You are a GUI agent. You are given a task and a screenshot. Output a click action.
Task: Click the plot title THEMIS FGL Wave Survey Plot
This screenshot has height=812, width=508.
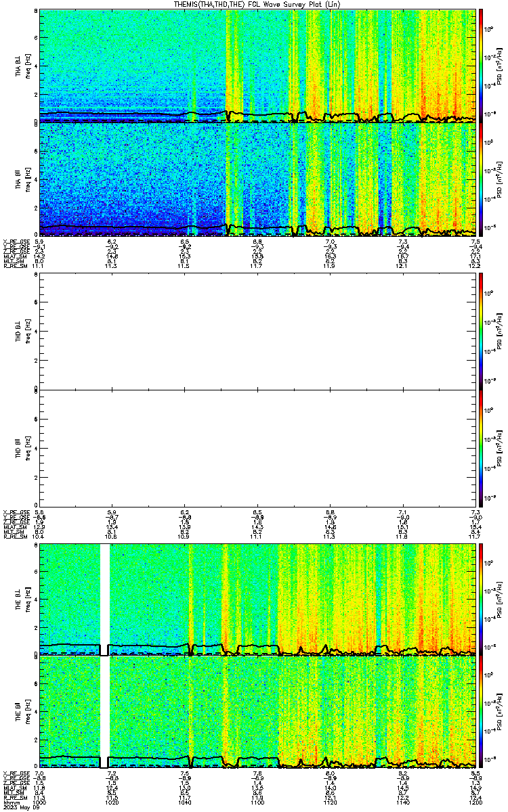[258, 4]
